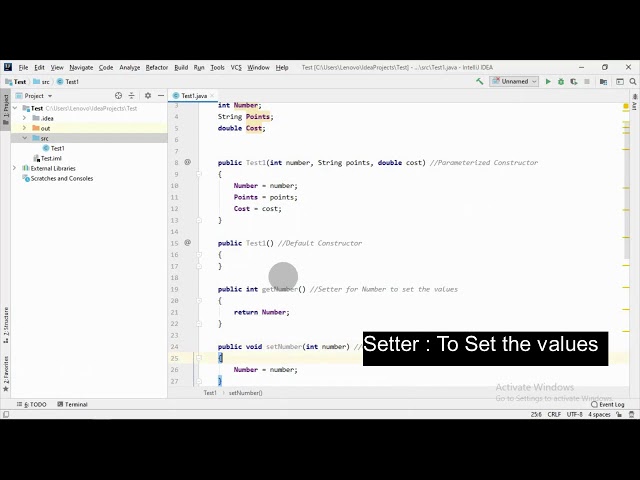Open the Window menu
The height and width of the screenshot is (480, 640).
[x=258, y=67]
